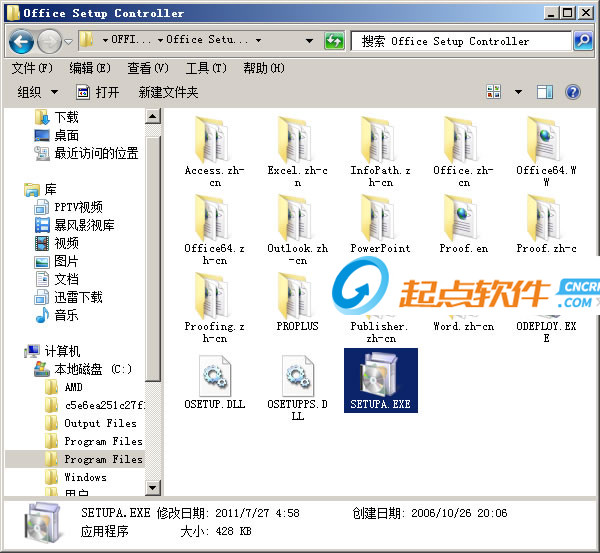Open the 工具(T) menu

[x=206, y=68]
